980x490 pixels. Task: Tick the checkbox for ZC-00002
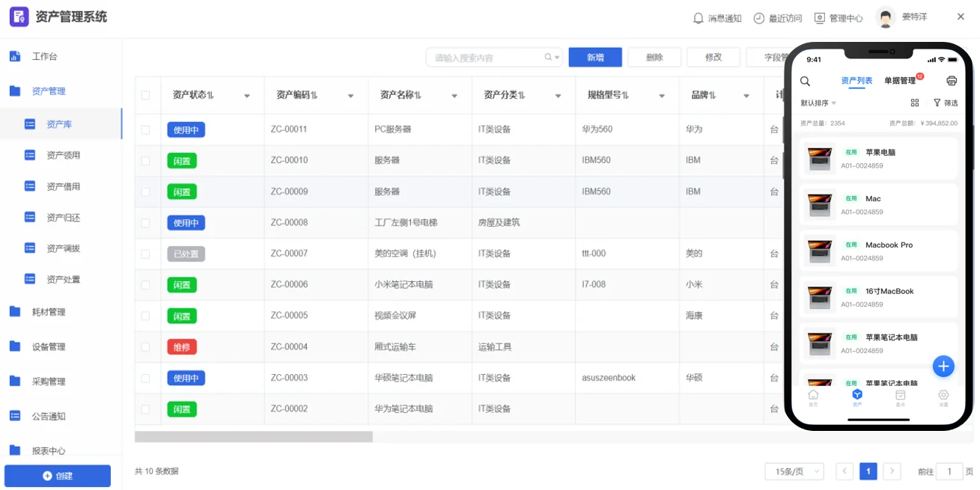(x=145, y=409)
